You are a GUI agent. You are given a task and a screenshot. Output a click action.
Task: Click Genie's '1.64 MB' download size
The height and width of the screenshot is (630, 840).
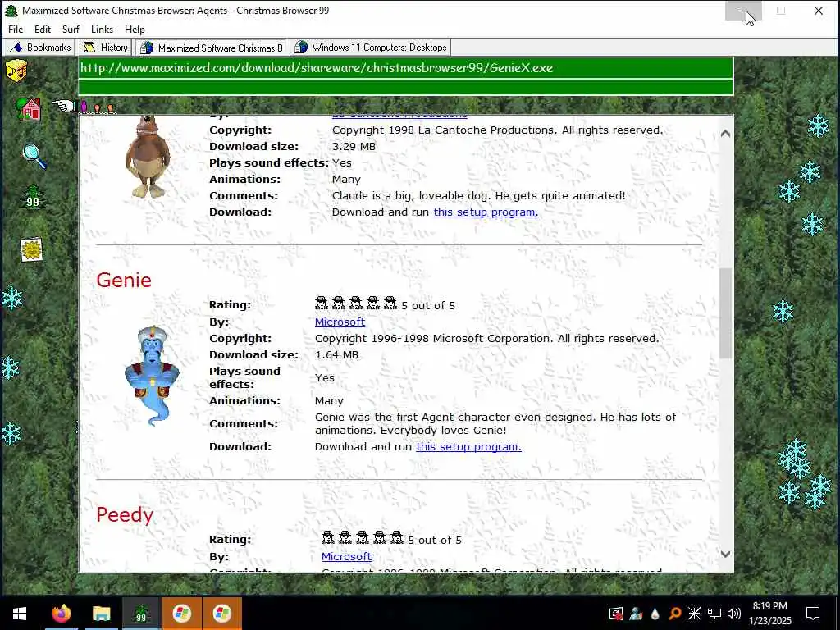click(336, 354)
